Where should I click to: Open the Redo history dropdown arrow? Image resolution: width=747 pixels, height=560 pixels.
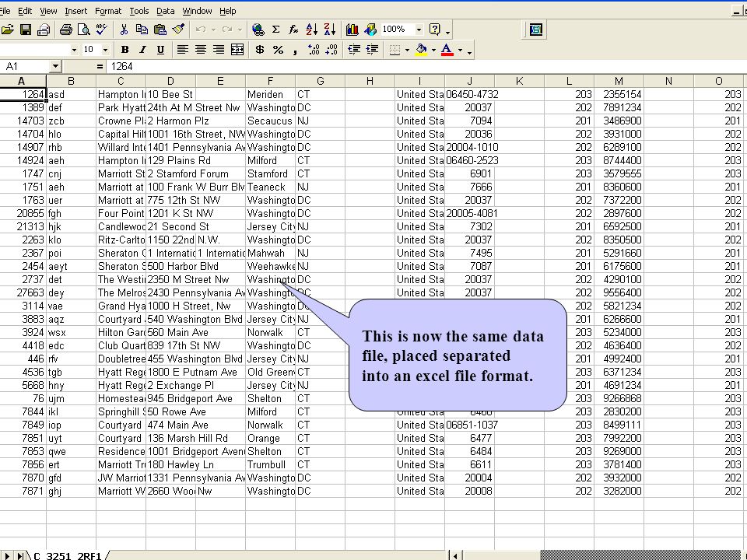tap(240, 30)
